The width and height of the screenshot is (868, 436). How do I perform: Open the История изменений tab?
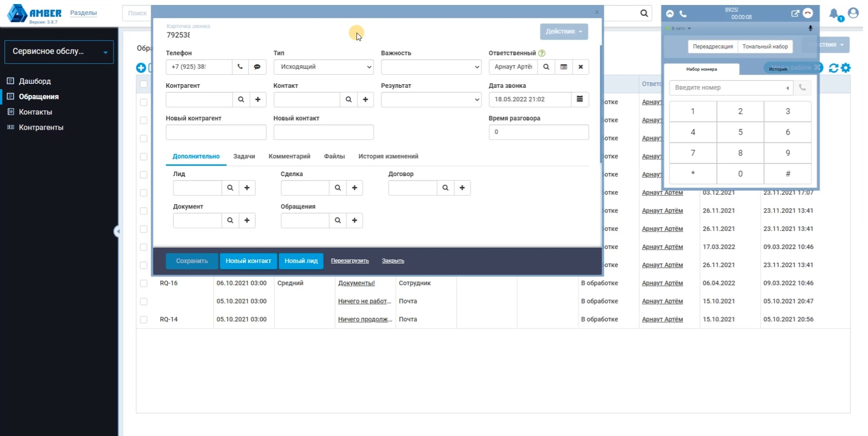(x=388, y=156)
